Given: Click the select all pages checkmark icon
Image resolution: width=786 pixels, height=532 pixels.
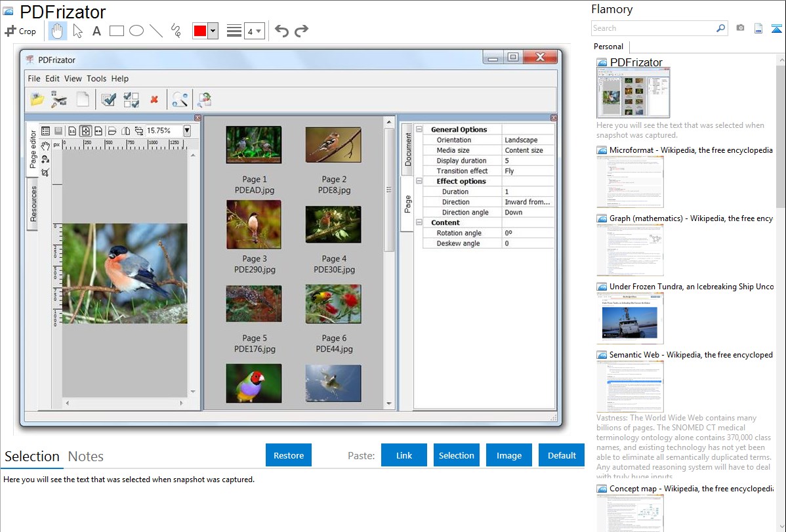Looking at the screenshot, I should click(x=108, y=99).
